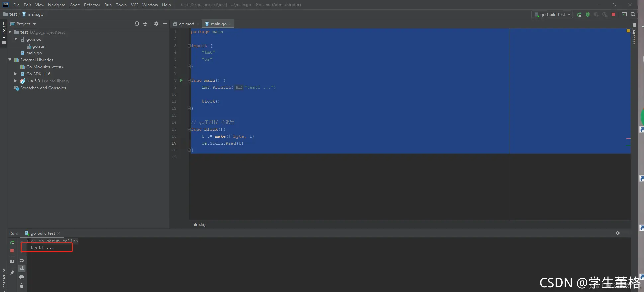
Task: Click the run gutter arrow beside func main
Action: point(181,80)
